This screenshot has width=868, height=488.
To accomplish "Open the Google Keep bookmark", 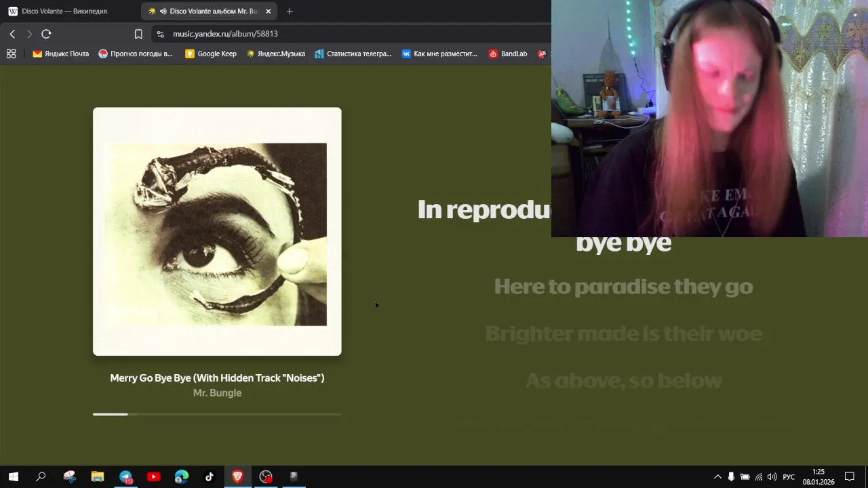I will 211,54.
